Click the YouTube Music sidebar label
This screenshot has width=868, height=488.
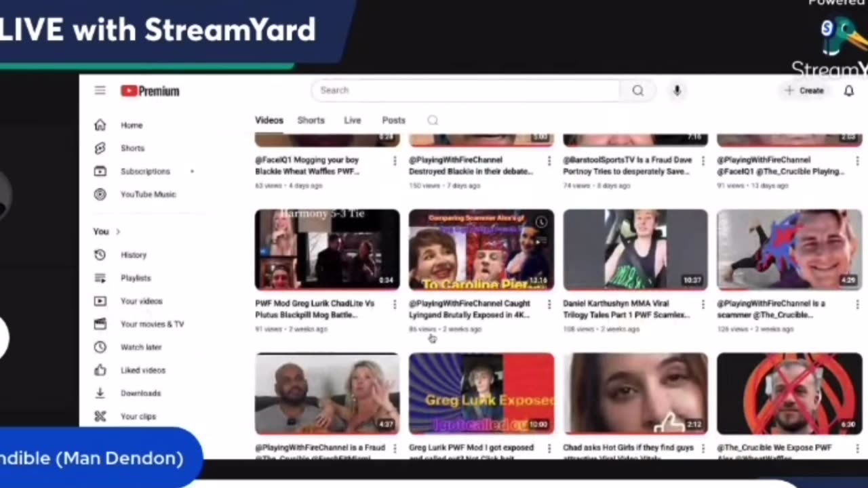[148, 194]
